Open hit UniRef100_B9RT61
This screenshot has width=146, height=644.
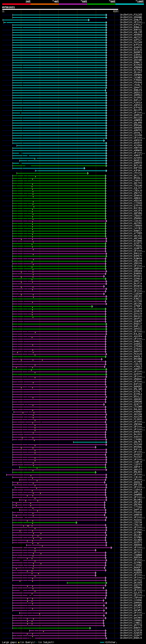pyautogui.click(x=131, y=30)
